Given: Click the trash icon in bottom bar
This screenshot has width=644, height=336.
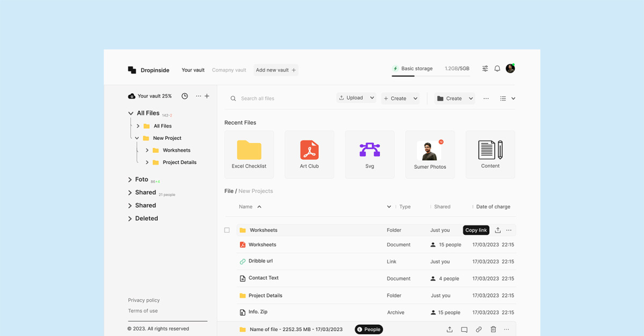Looking at the screenshot, I should pyautogui.click(x=493, y=330).
